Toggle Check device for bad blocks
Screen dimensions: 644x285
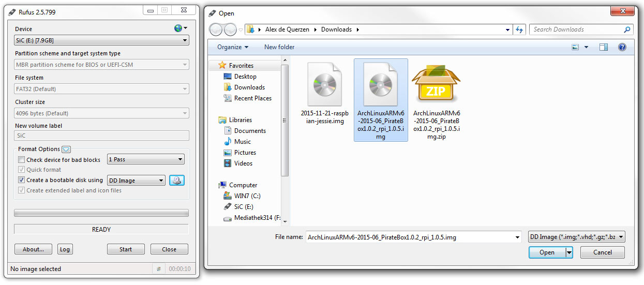(21, 160)
